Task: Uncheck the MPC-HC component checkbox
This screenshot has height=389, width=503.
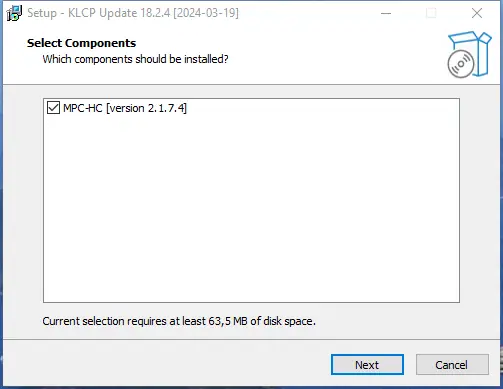Action: point(53,108)
